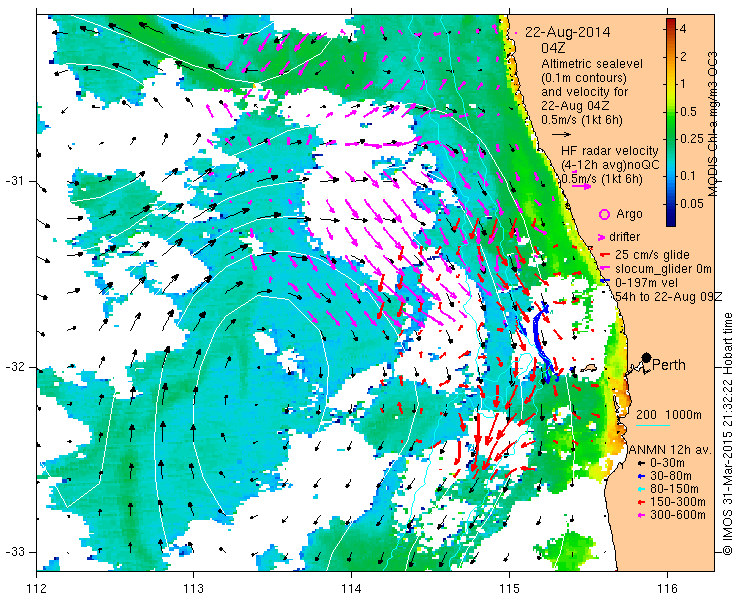Click the latitude axis label '-33'

14,552
